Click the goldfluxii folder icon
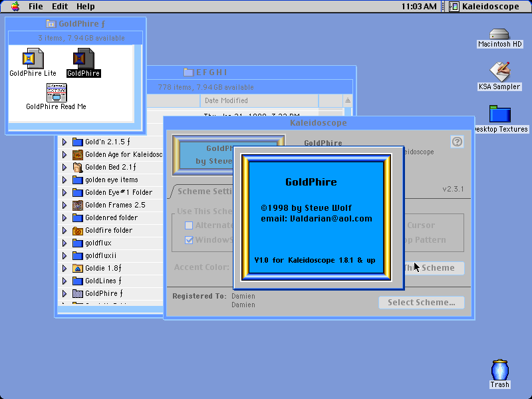532x399 pixels. coord(78,256)
